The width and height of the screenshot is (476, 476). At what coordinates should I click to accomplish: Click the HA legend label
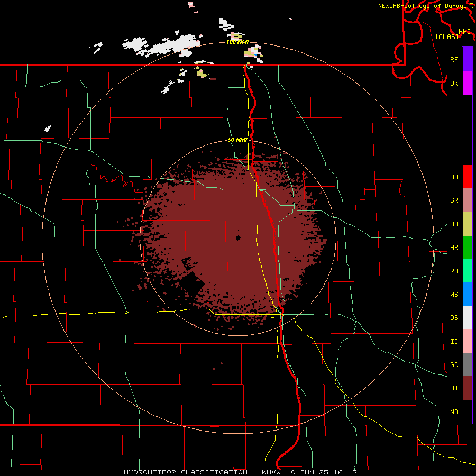(454, 177)
